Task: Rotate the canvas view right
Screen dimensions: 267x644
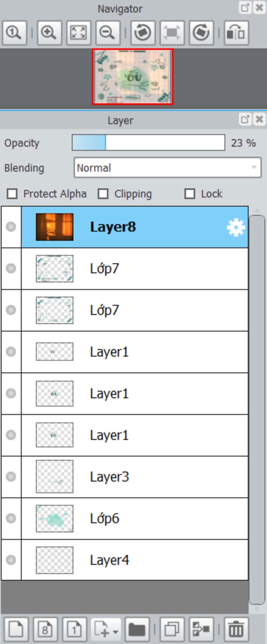Action: click(x=201, y=33)
